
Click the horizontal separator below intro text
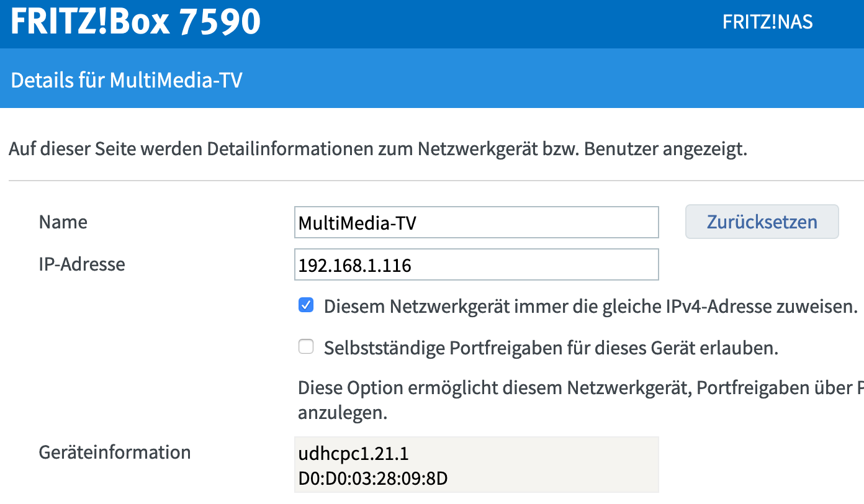pyautogui.click(x=434, y=181)
